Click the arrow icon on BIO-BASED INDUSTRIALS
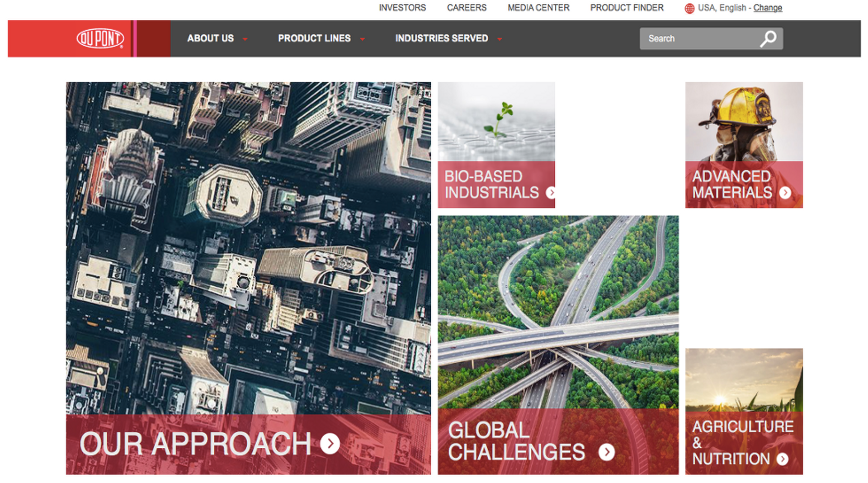The height and width of the screenshot is (483, 868). [x=551, y=193]
